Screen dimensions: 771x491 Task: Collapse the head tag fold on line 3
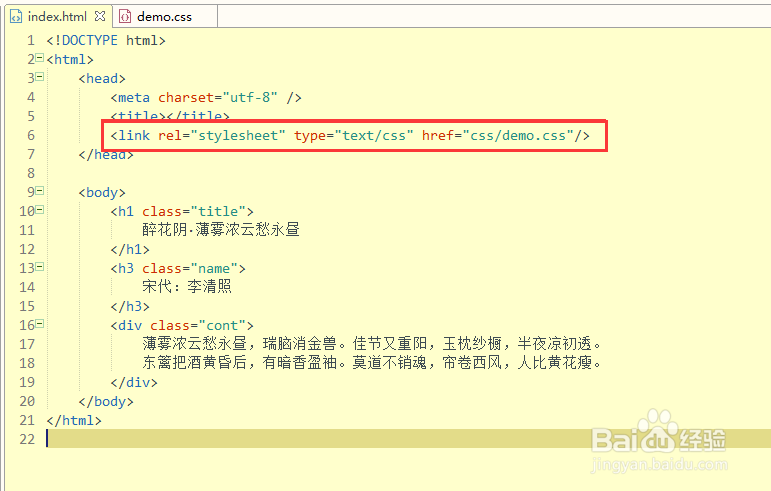tap(40, 77)
